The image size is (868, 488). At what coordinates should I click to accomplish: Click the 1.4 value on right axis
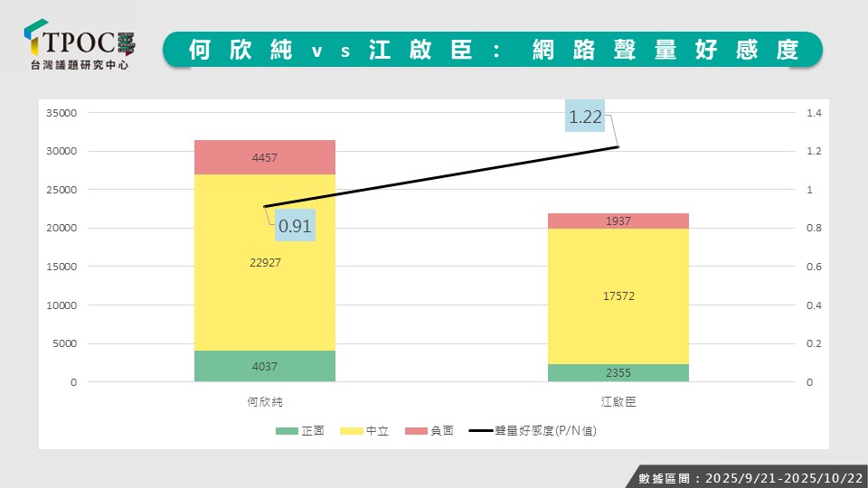813,113
